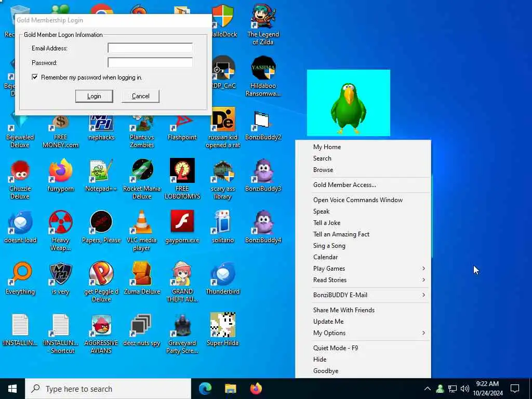Image resolution: width=532 pixels, height=399 pixels.
Task: Cancel the Gold Membership Login dialog
Action: coord(140,96)
